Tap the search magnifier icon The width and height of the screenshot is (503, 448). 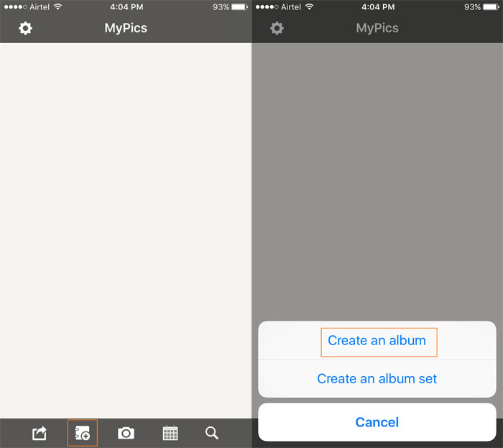pyautogui.click(x=212, y=433)
